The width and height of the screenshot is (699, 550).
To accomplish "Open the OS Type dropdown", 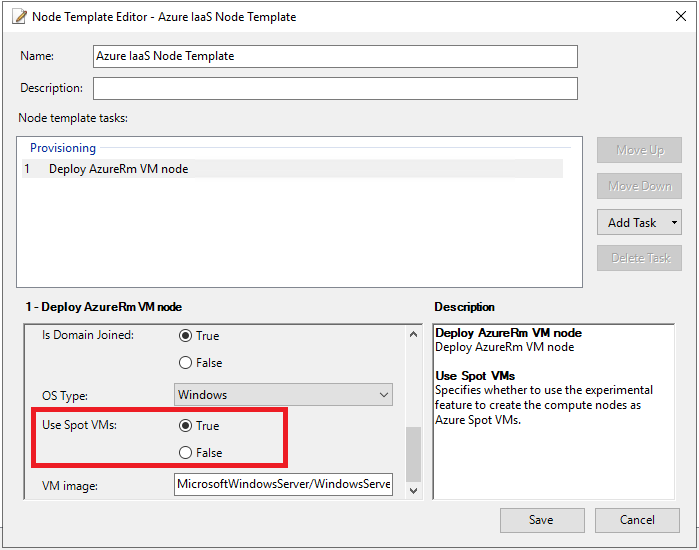I will point(284,394).
